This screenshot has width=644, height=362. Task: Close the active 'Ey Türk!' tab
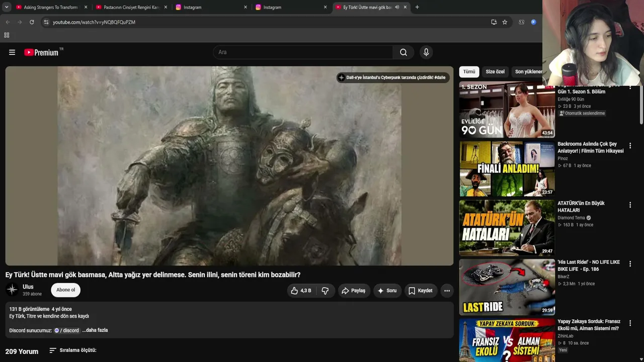pyautogui.click(x=405, y=7)
